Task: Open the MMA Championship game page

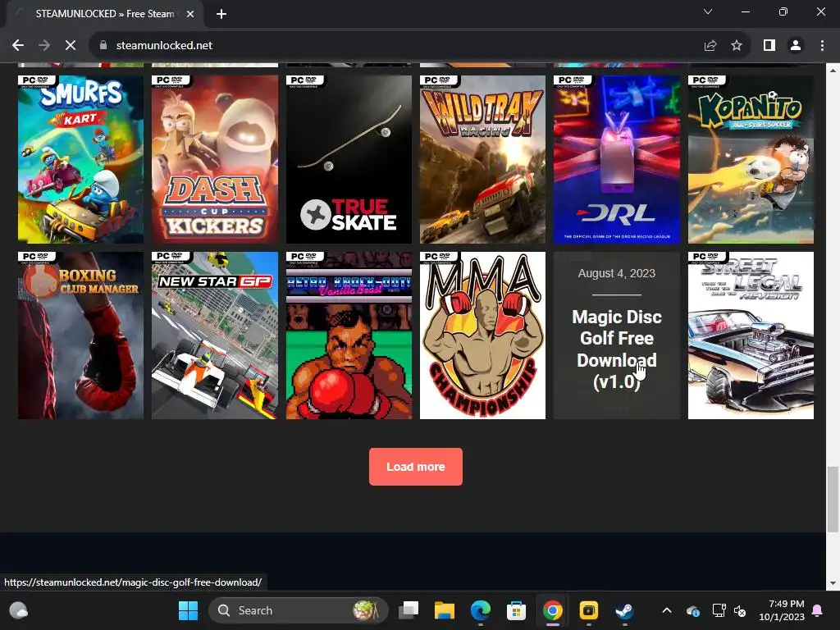Action: click(482, 336)
